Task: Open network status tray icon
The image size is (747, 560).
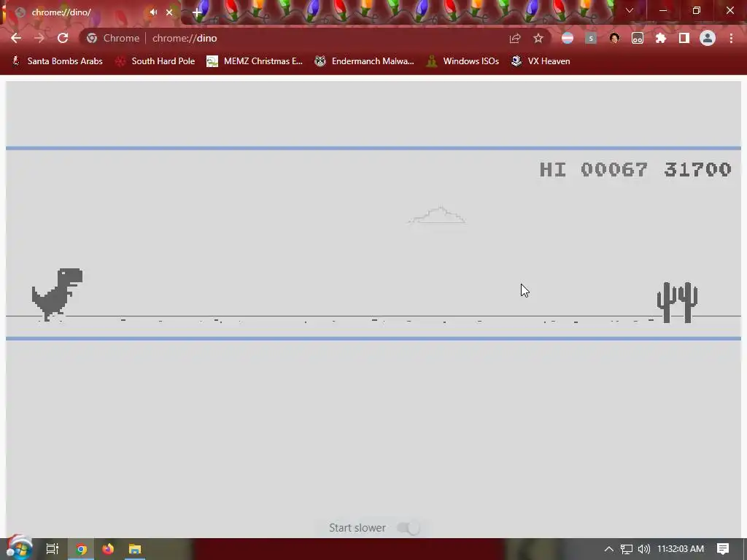Action: pyautogui.click(x=627, y=549)
